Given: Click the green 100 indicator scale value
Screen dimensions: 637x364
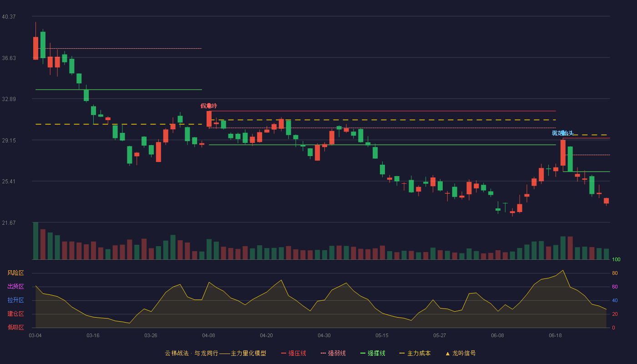Looking at the screenshot, I should click(x=616, y=259).
